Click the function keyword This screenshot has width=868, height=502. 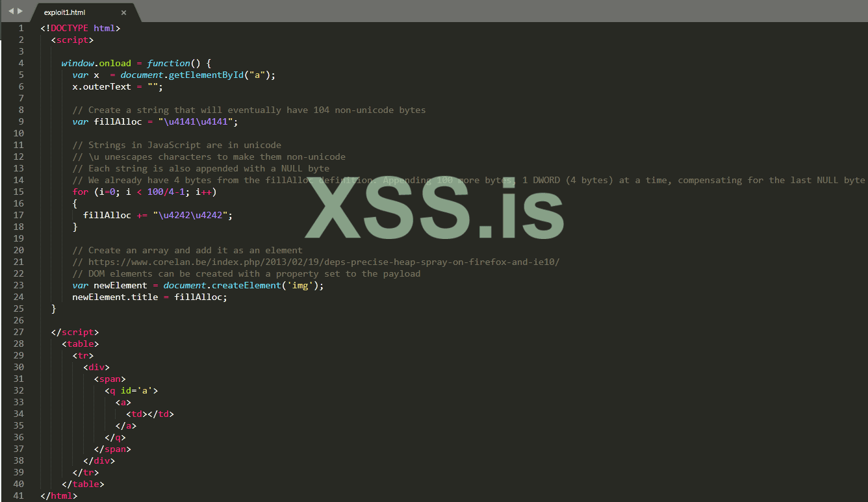[168, 63]
